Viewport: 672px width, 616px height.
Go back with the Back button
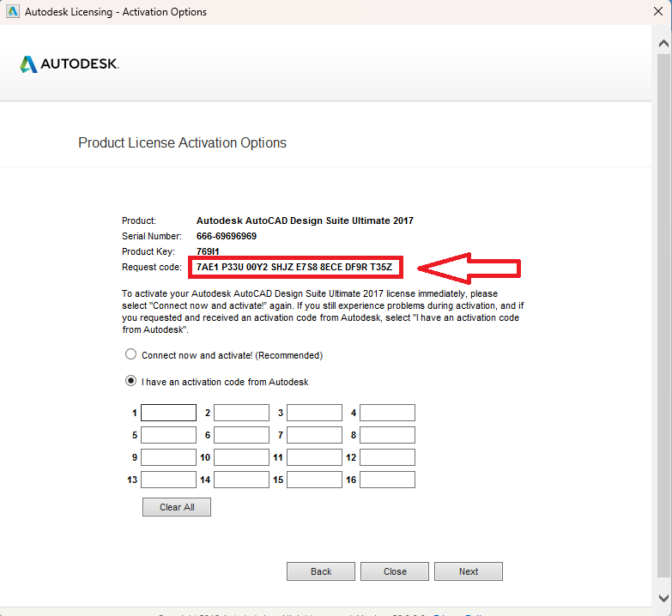pos(321,571)
